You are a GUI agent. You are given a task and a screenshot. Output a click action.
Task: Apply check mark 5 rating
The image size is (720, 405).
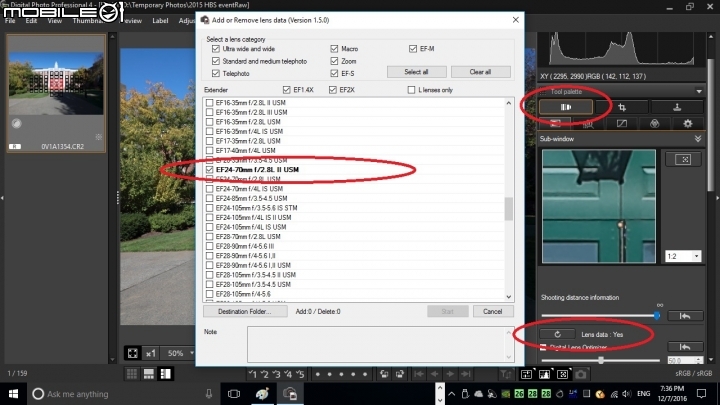[300, 374]
